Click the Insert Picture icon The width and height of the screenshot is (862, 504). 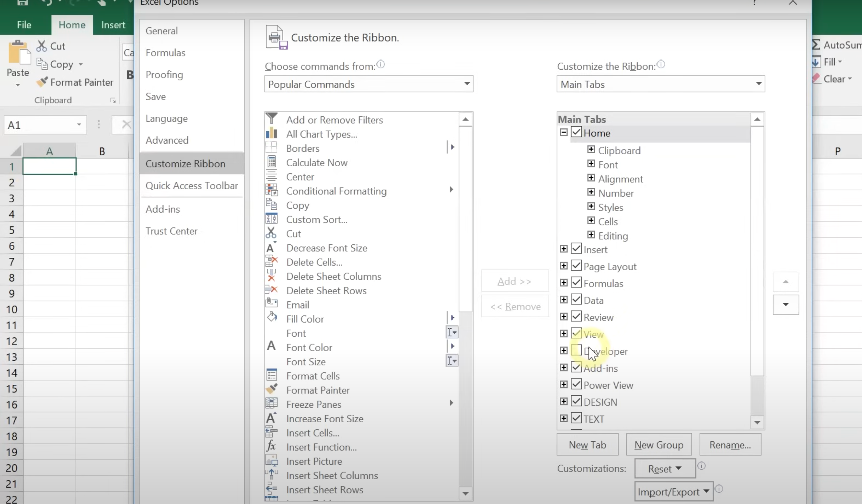272,461
